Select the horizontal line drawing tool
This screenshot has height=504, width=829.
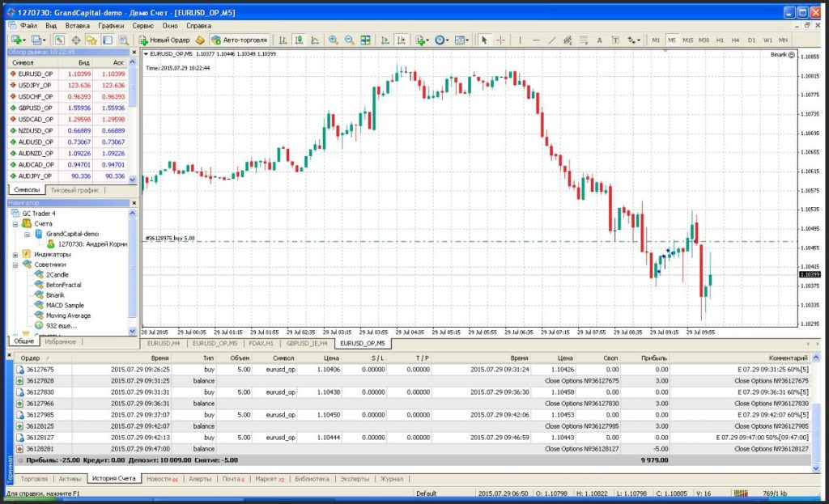(536, 40)
